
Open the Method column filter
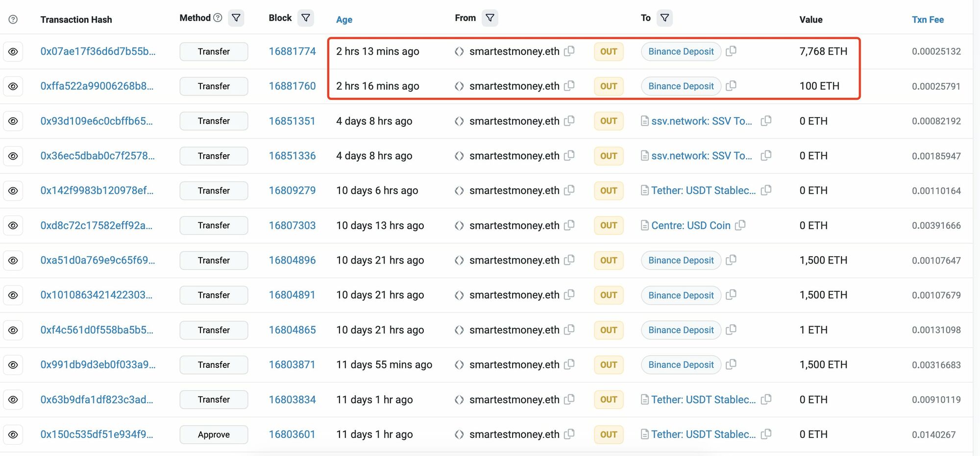pyautogui.click(x=236, y=18)
